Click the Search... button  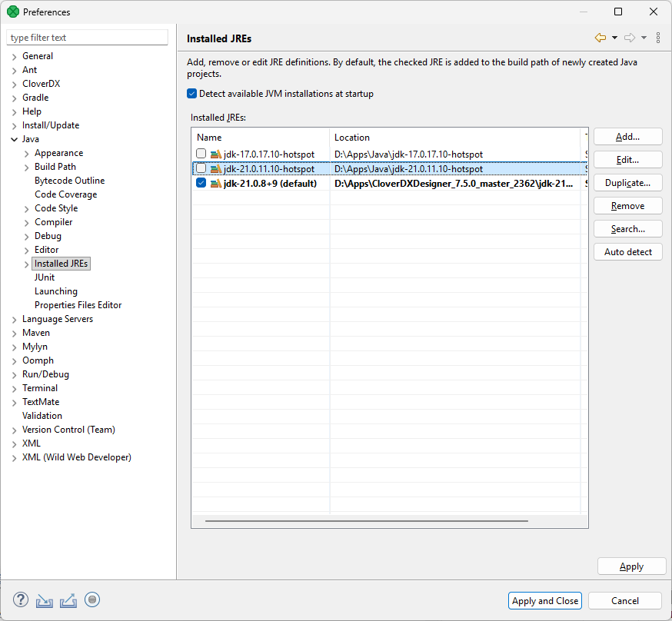[x=628, y=229]
